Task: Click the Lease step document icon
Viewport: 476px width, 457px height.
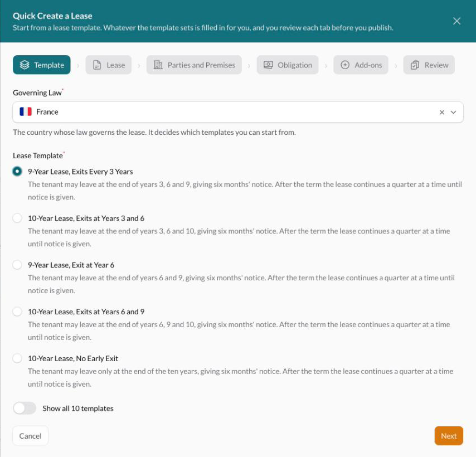Action: tap(97, 65)
